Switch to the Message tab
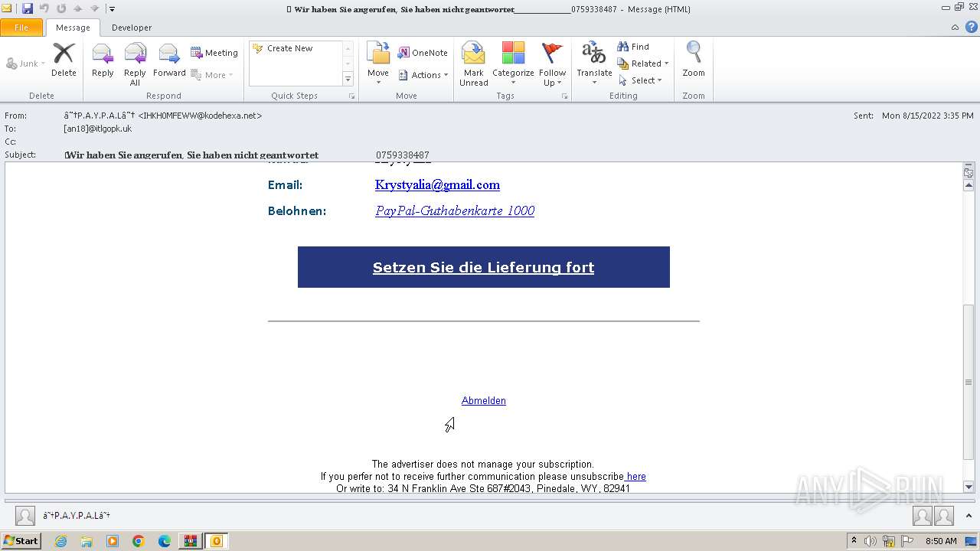 [73, 28]
